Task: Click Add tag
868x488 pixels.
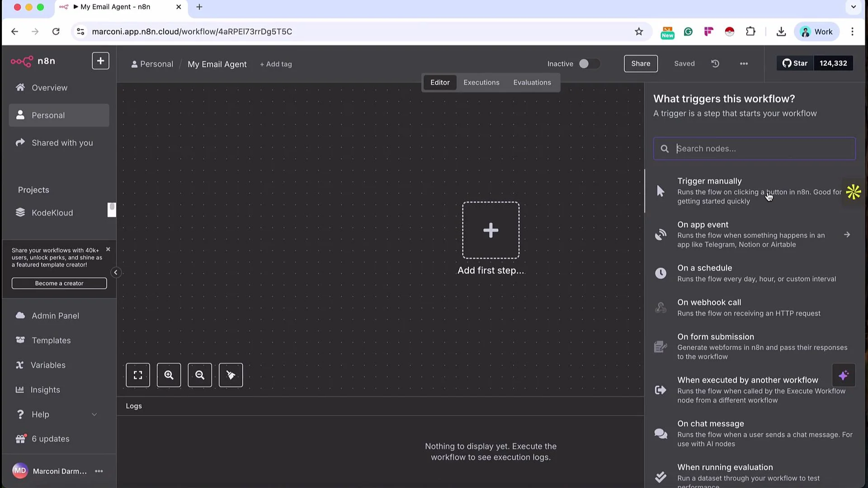Action: click(276, 64)
